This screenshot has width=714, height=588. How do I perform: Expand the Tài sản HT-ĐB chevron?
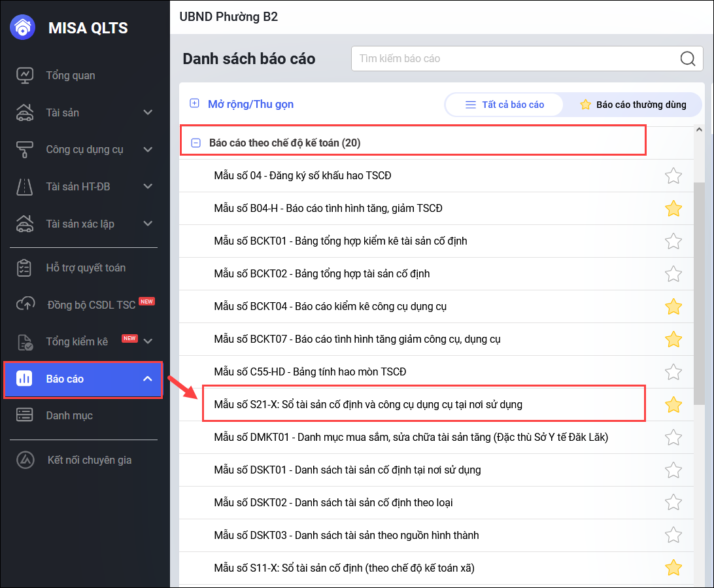pos(148,186)
